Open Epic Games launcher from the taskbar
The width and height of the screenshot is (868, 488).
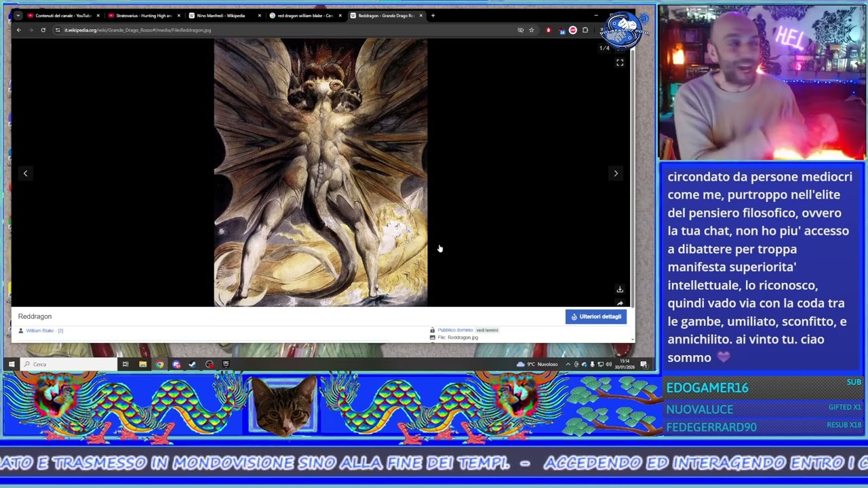[x=226, y=365]
